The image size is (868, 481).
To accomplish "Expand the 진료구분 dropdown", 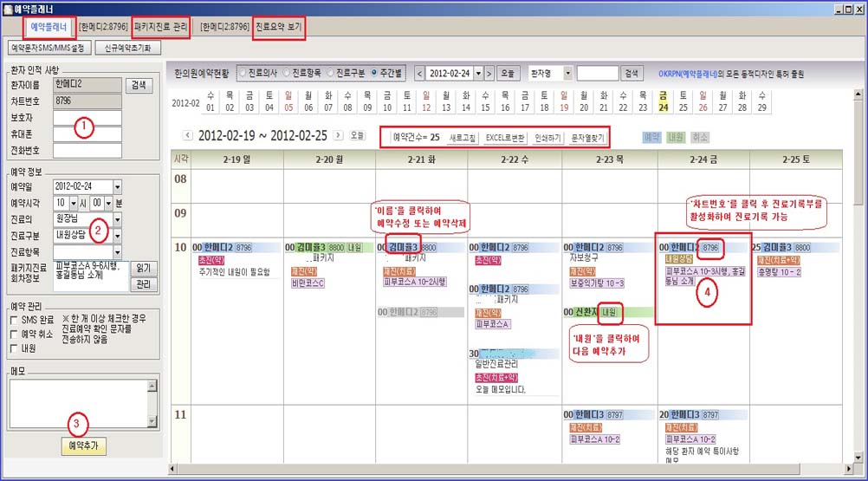I will point(117,236).
